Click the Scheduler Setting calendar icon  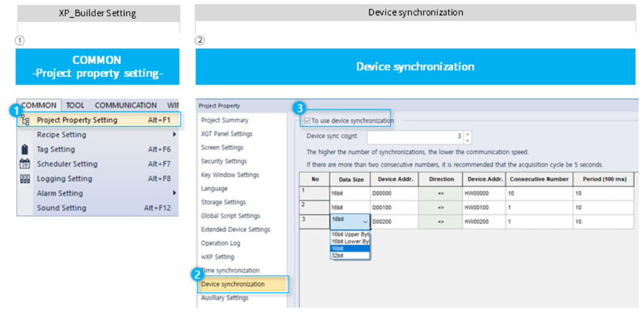click(x=25, y=164)
